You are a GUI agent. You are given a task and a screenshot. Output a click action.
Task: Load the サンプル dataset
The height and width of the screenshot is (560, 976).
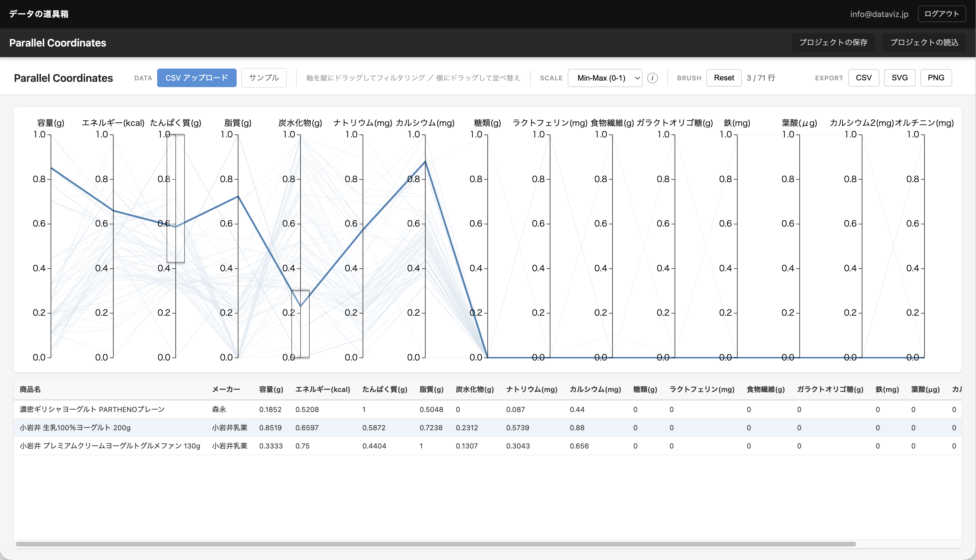263,78
